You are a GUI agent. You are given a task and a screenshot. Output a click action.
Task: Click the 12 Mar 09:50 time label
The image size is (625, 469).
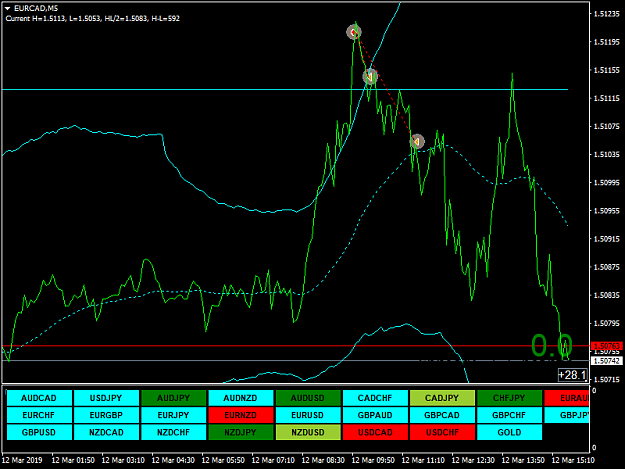click(x=373, y=460)
